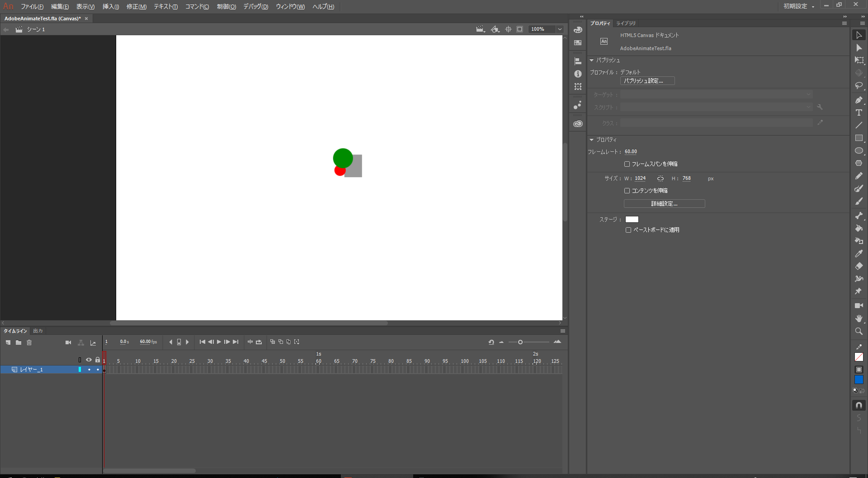Image resolution: width=868 pixels, height=478 pixels.
Task: Open the Info panel icon
Action: click(578, 74)
